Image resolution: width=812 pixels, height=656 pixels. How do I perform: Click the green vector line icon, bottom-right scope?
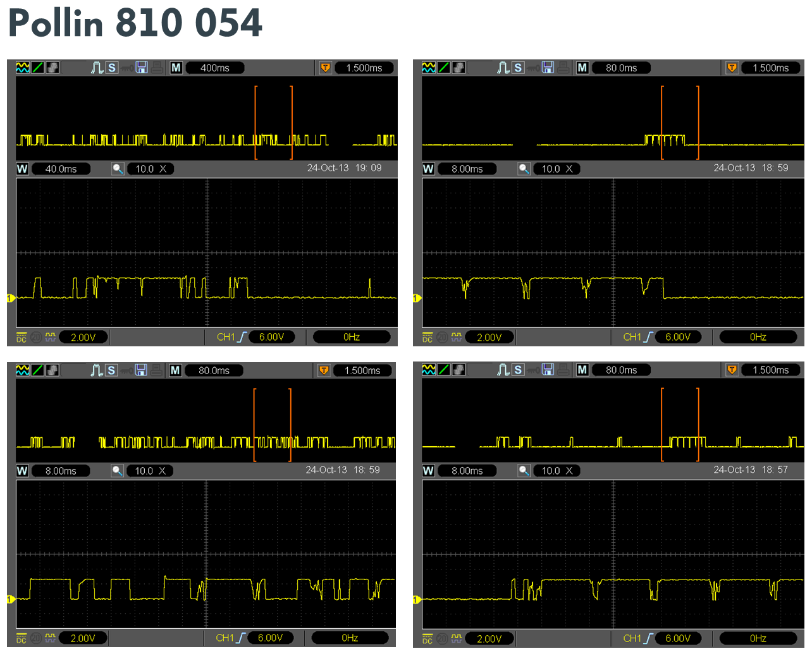tap(444, 370)
